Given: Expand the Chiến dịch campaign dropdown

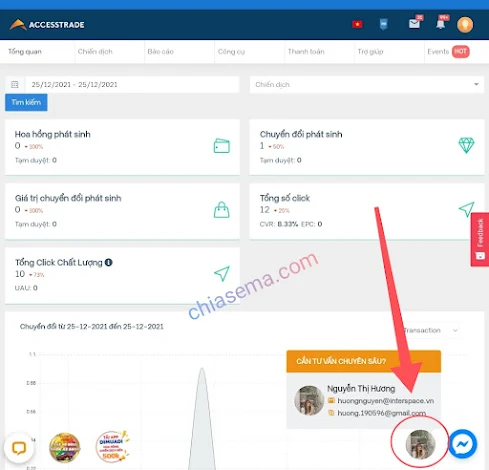Looking at the screenshot, I should [367, 84].
